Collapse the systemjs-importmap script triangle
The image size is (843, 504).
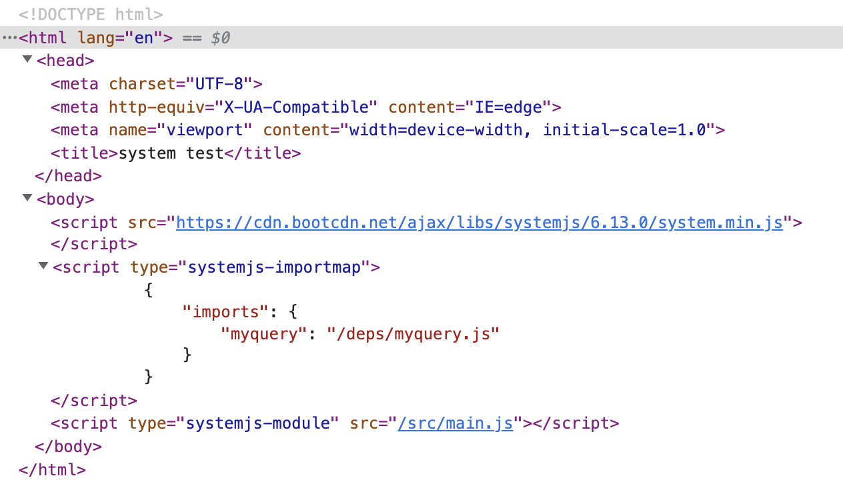point(43,266)
